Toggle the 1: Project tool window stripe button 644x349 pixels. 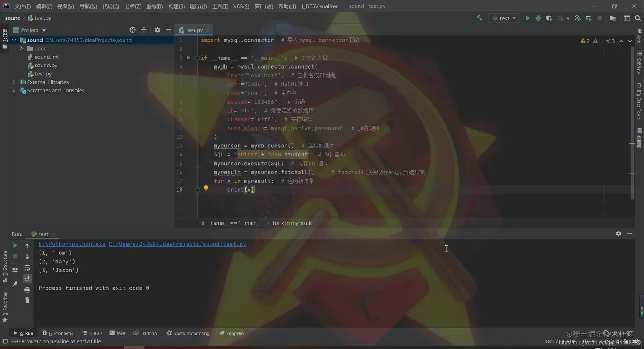[x=5, y=38]
